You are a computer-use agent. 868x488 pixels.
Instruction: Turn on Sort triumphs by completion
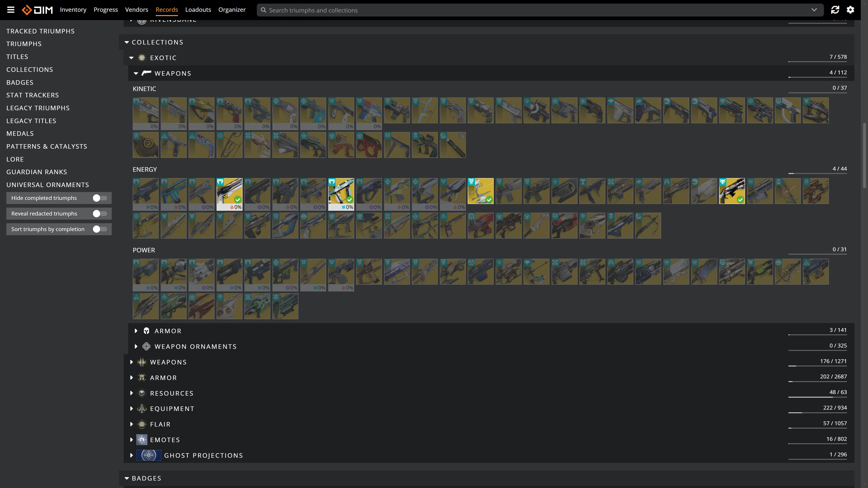(x=100, y=229)
